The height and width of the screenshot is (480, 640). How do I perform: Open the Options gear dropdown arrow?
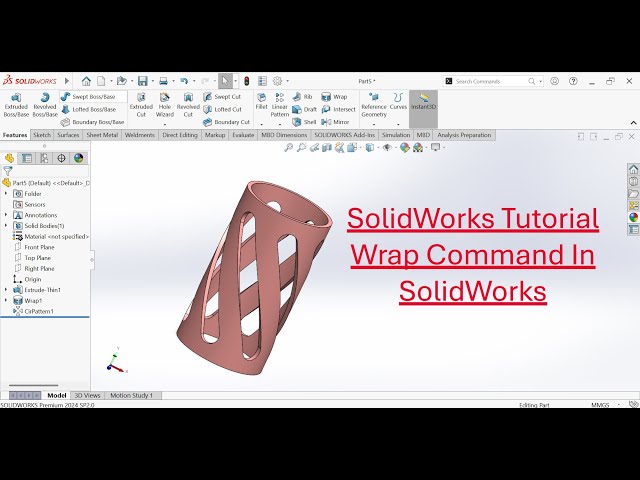click(288, 81)
